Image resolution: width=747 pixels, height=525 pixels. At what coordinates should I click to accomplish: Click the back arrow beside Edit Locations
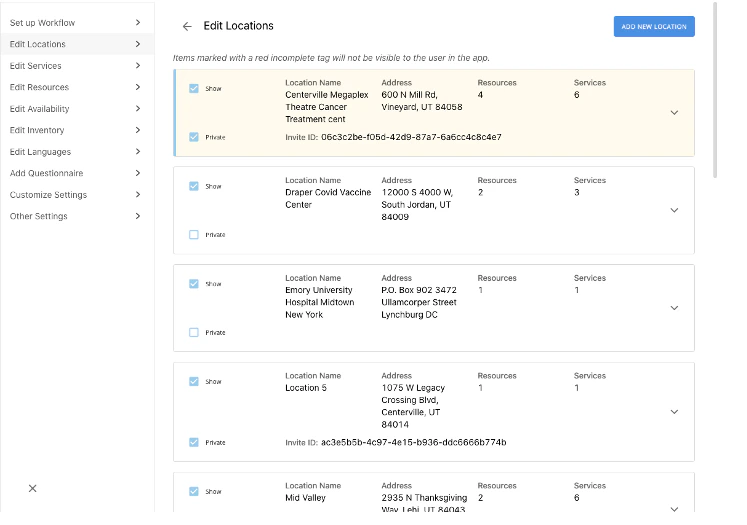(187, 27)
